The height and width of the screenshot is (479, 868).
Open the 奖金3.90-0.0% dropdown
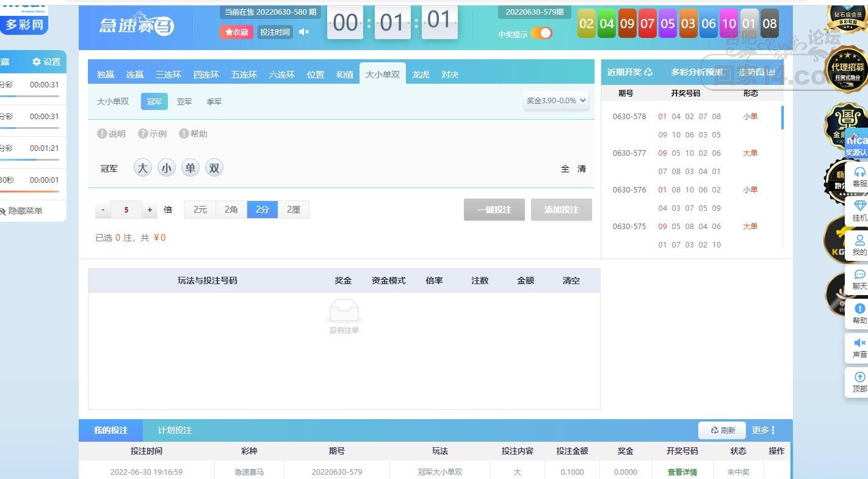tap(555, 100)
